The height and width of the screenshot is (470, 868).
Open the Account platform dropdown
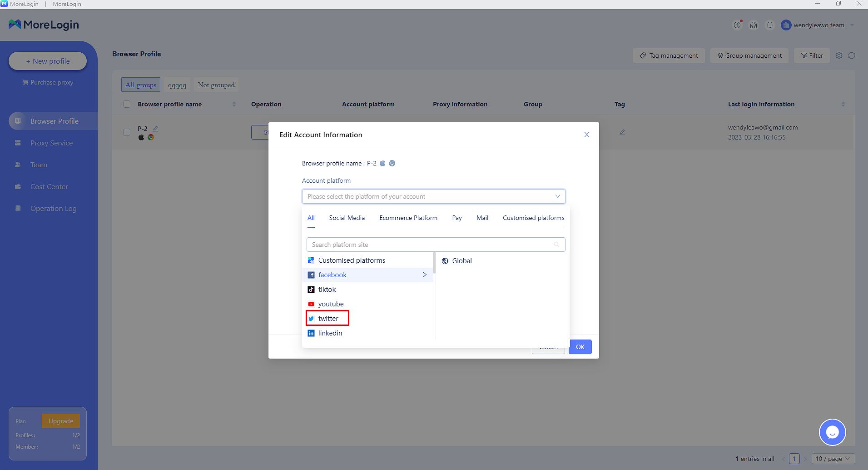tap(434, 196)
